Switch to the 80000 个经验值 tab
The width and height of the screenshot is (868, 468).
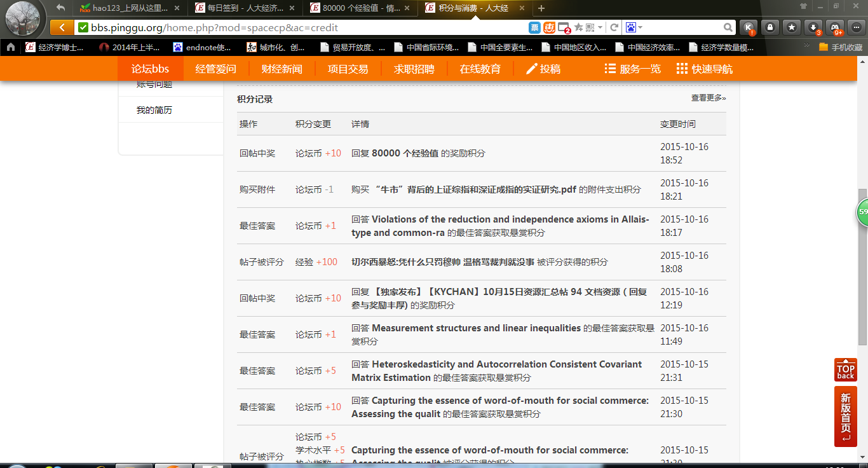(360, 8)
